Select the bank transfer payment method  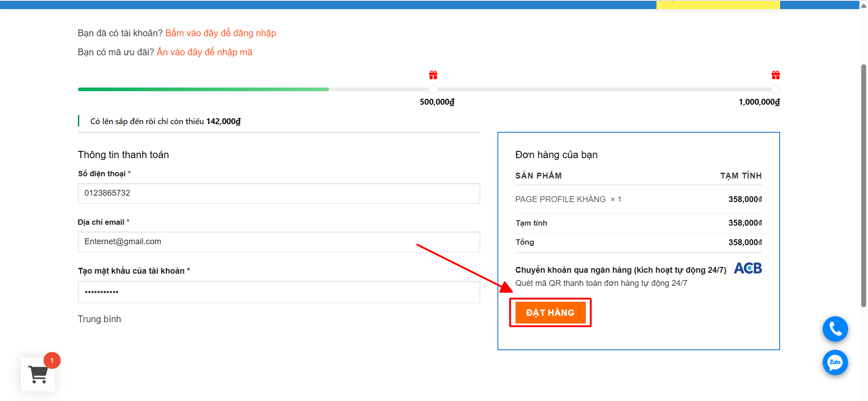click(620, 270)
